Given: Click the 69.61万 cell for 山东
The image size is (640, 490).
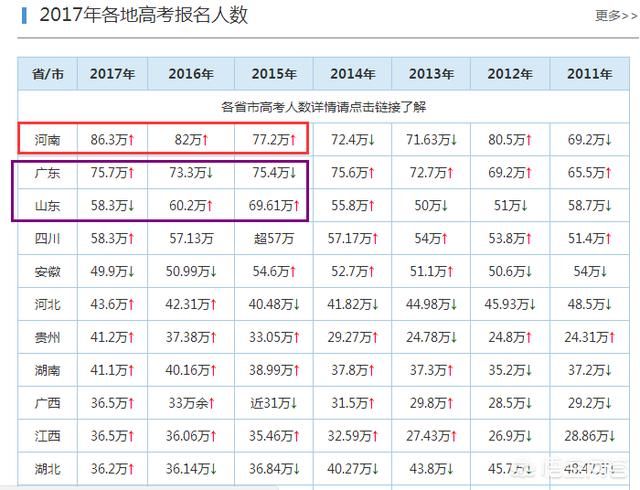Looking at the screenshot, I should [273, 206].
